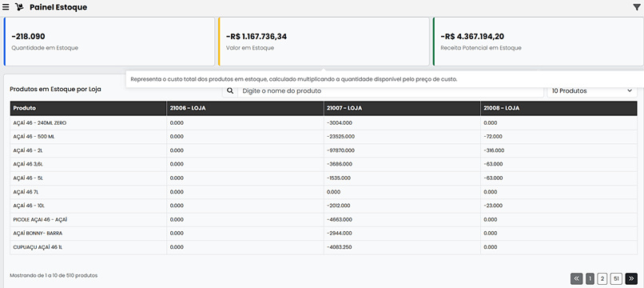Select the AÇAÍ 46 - 240ML ZERO row
The width and height of the screenshot is (644, 288).
click(324, 122)
